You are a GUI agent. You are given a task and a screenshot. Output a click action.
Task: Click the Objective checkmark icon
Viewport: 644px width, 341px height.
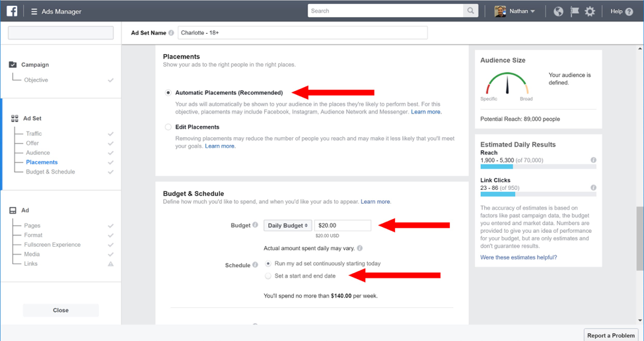[x=110, y=80]
